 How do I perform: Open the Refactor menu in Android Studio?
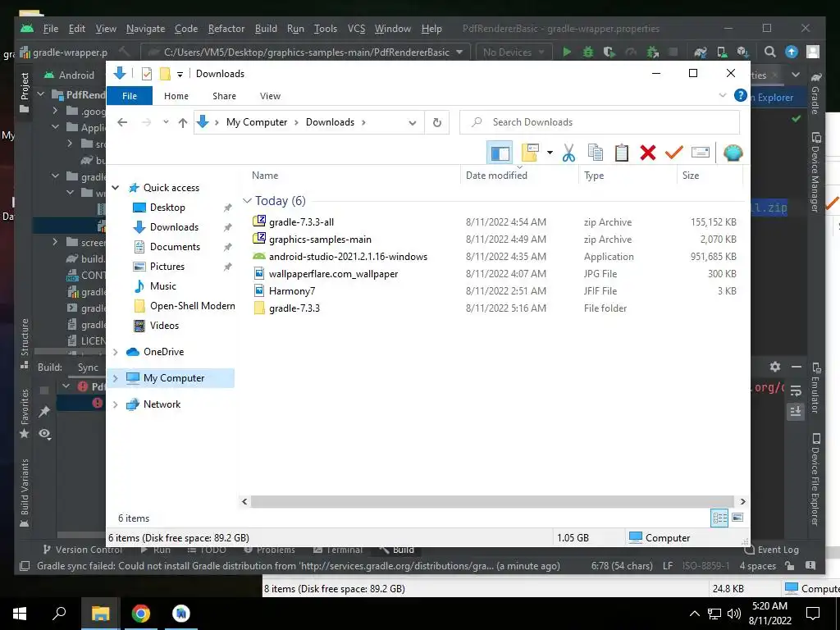226,29
